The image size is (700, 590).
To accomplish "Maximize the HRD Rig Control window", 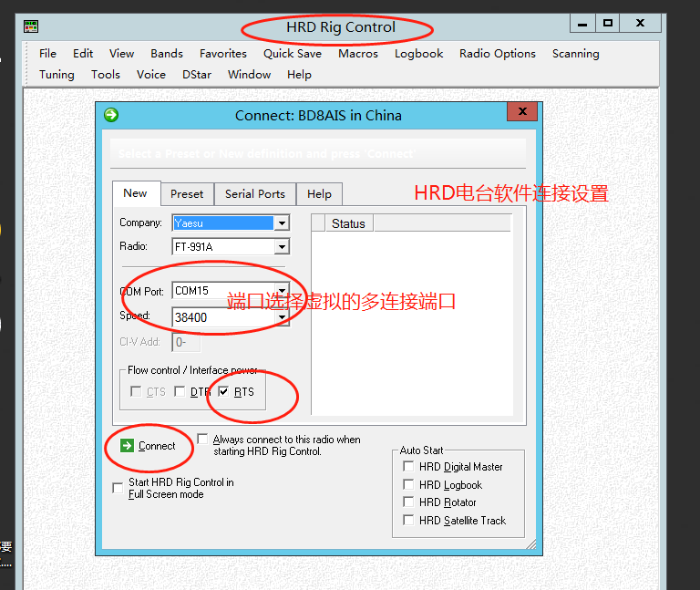I will point(607,23).
